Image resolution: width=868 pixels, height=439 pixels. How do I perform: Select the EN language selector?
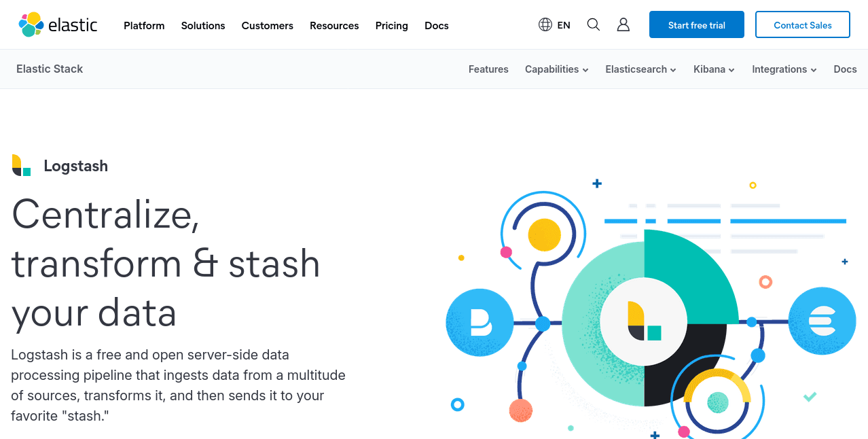pyautogui.click(x=564, y=25)
